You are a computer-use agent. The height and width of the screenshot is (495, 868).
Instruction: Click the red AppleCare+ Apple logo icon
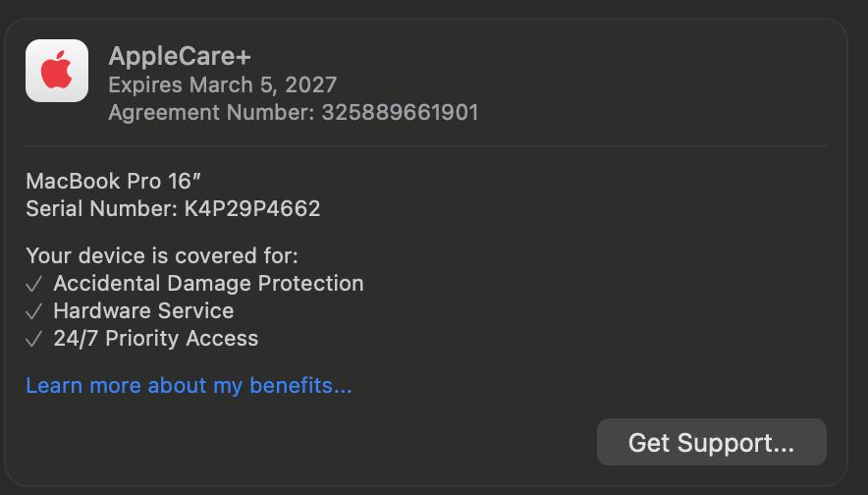coord(57,71)
